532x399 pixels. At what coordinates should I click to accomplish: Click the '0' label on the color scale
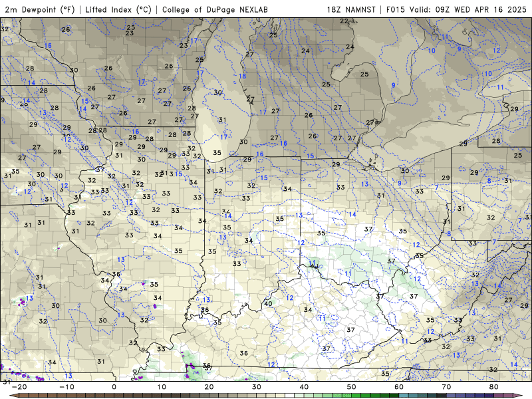click(114, 387)
